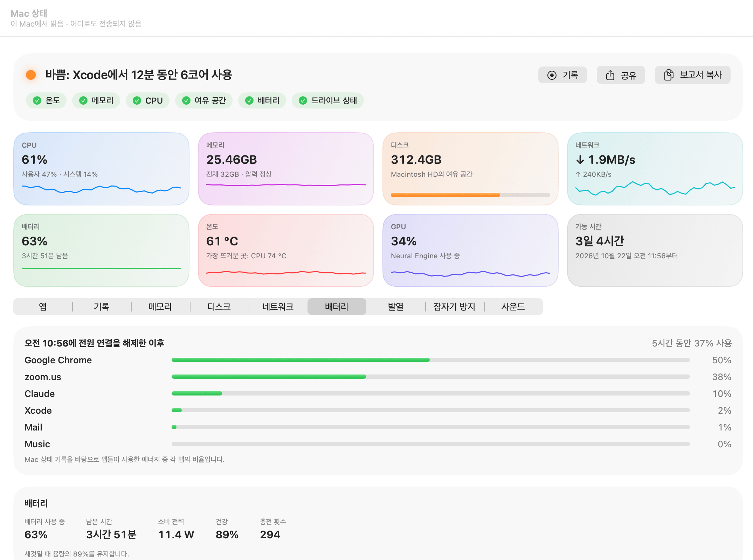The height and width of the screenshot is (560, 753).
Task: Click the CPU usage line graph
Action: (101, 189)
